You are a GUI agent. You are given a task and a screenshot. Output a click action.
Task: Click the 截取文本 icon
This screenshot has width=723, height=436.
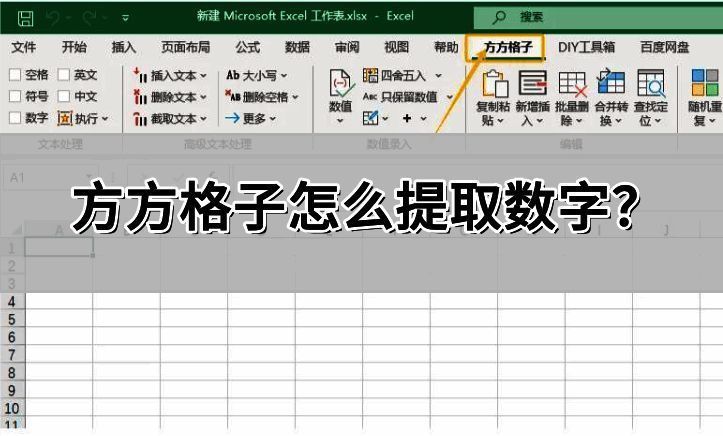tap(140, 119)
